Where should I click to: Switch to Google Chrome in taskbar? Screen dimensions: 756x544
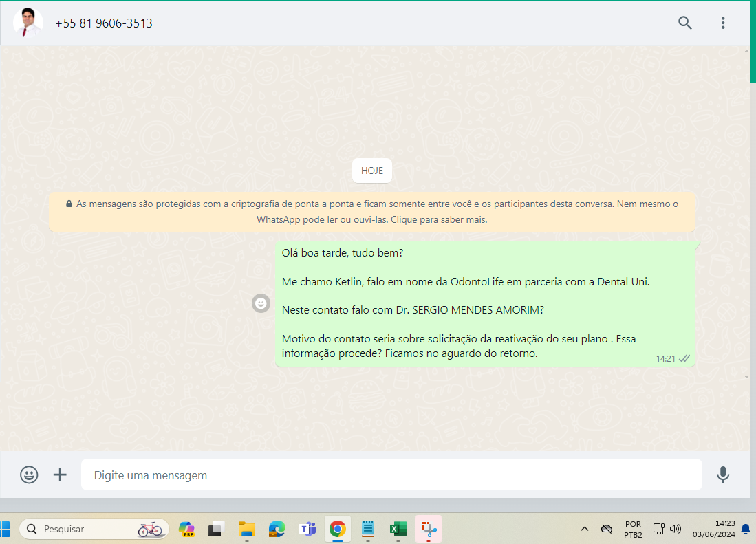coord(337,529)
